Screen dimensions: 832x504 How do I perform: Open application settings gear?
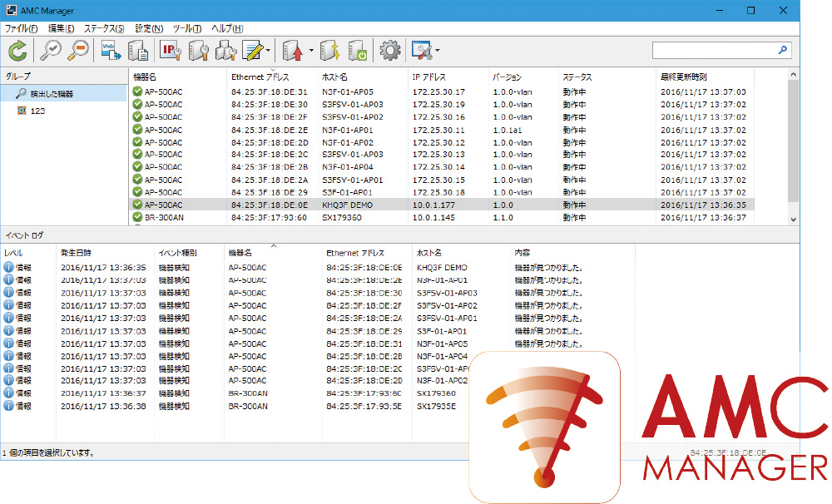pyautogui.click(x=388, y=50)
